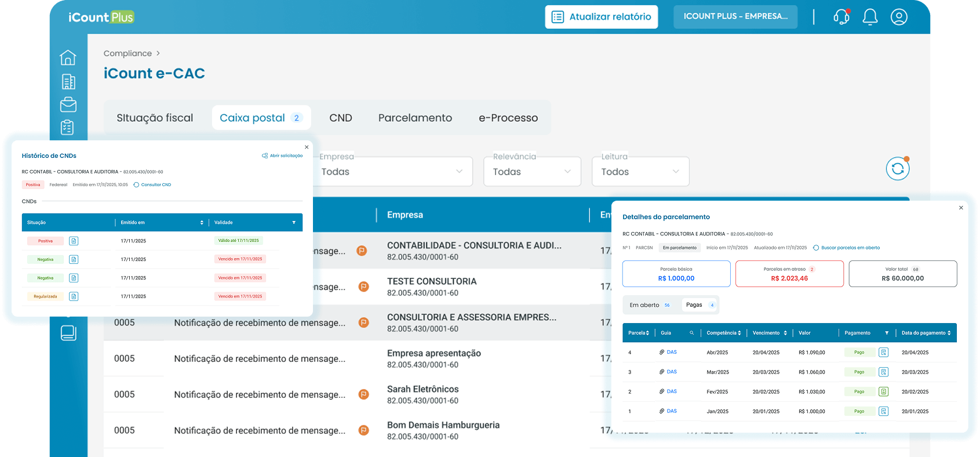
Task: Switch to Situação fiscal tab
Action: tap(155, 118)
